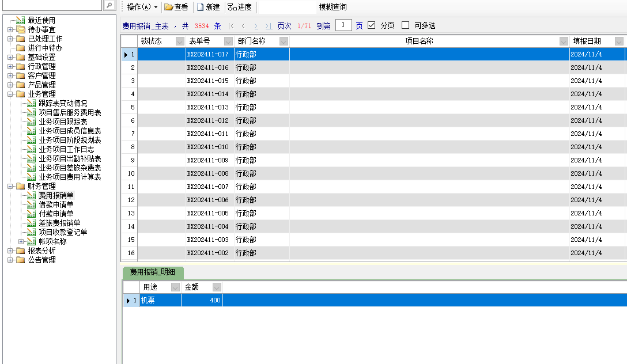Open 差旅费报销单 in the tree

(59, 223)
